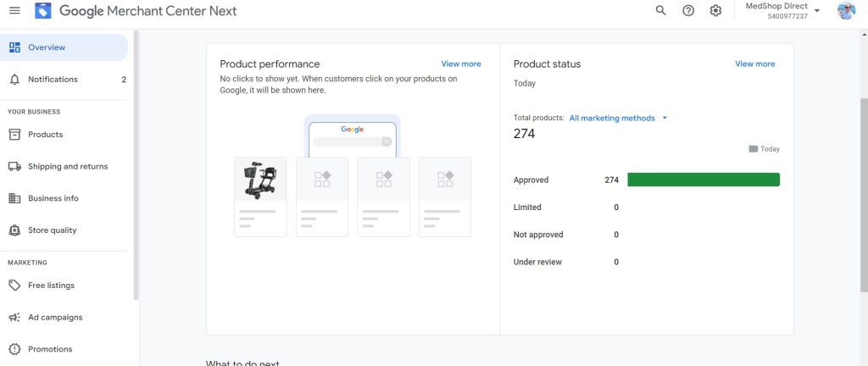The height and width of the screenshot is (366, 868).
Task: Click the Limited status row label
Action: (x=527, y=208)
